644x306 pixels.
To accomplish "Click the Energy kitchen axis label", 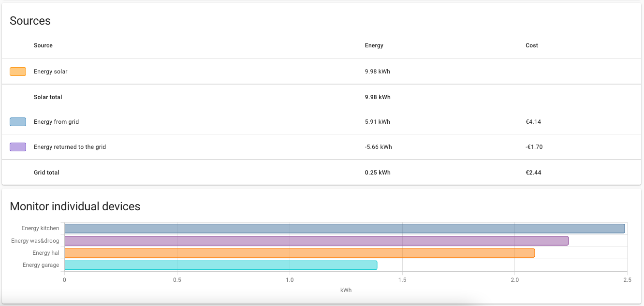I will 40,228.
